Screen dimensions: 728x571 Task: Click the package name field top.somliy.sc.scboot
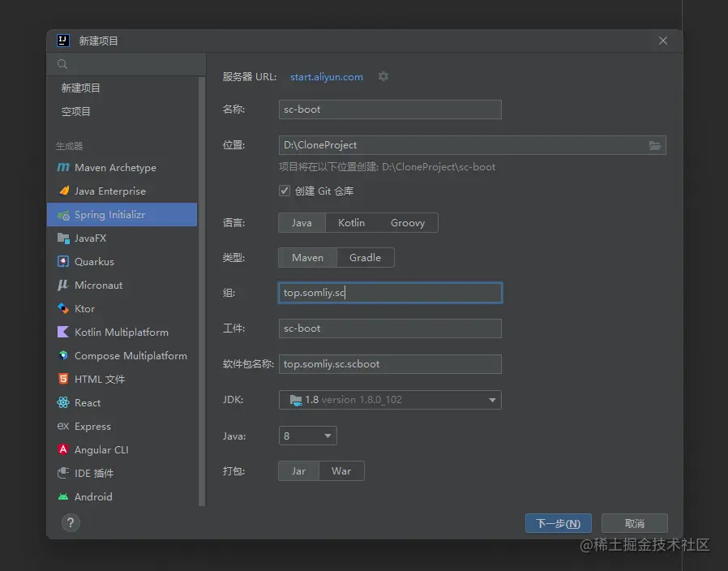click(x=390, y=364)
